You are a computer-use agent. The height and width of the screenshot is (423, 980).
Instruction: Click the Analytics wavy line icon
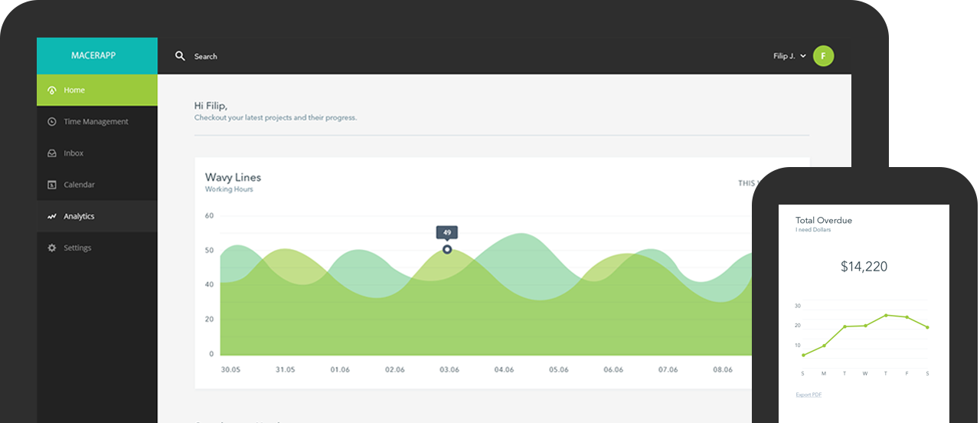[52, 217]
